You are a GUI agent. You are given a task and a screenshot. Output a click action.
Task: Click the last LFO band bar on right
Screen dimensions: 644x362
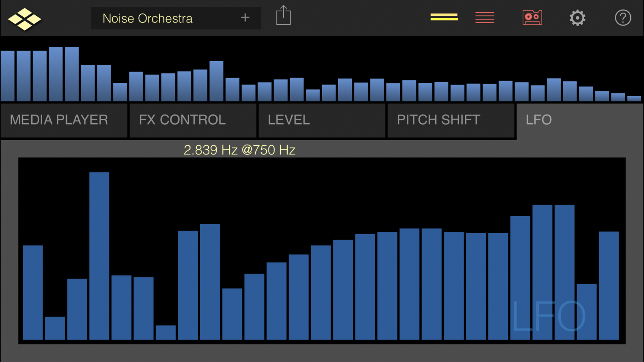(x=609, y=286)
